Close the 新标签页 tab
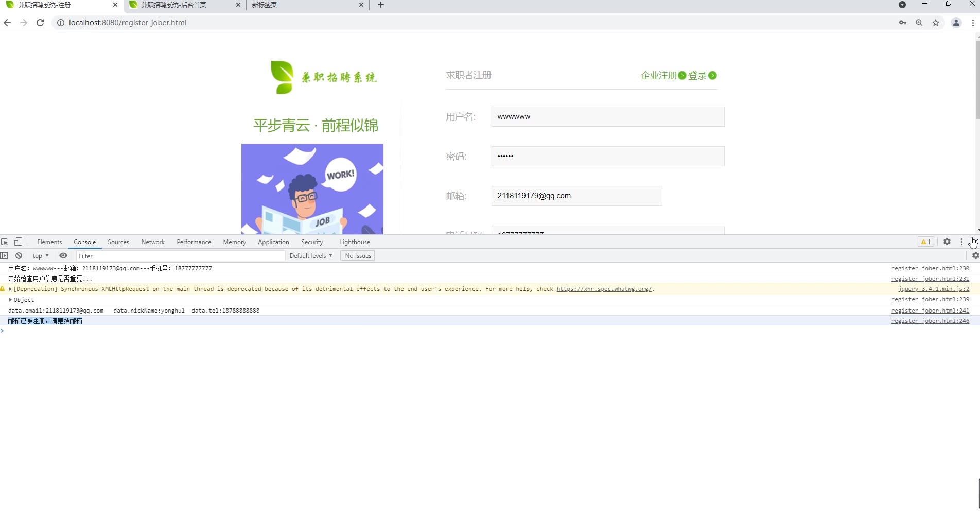Screen dimensions: 980x517 [x=361, y=5]
